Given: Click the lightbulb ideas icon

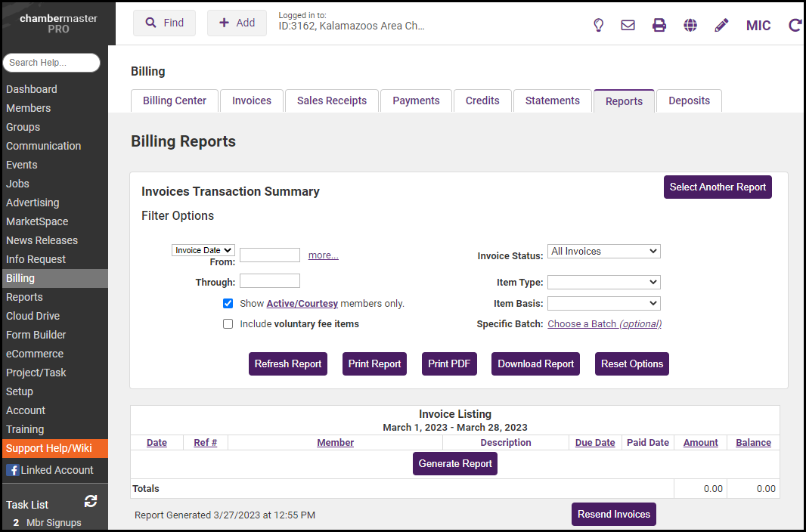Looking at the screenshot, I should pyautogui.click(x=598, y=25).
